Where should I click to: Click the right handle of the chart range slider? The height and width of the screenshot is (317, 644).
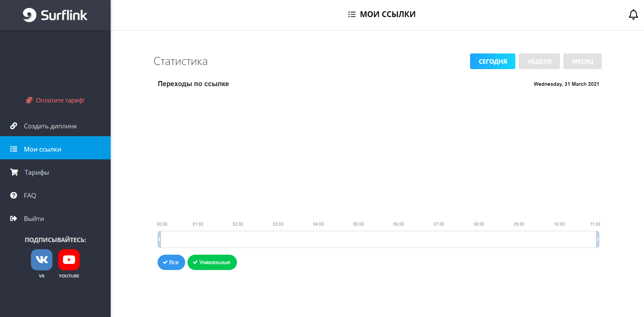(597, 239)
